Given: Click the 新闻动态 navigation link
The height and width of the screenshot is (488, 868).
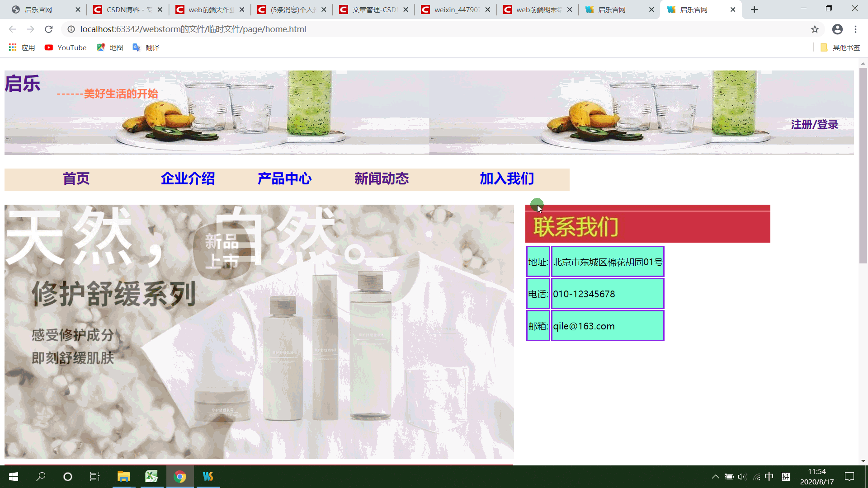Looking at the screenshot, I should (x=382, y=179).
